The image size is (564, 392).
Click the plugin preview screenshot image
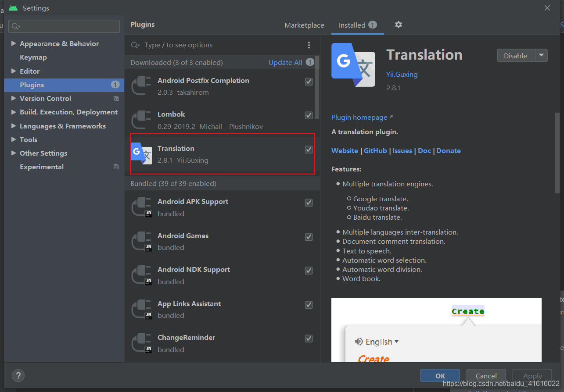click(436, 330)
